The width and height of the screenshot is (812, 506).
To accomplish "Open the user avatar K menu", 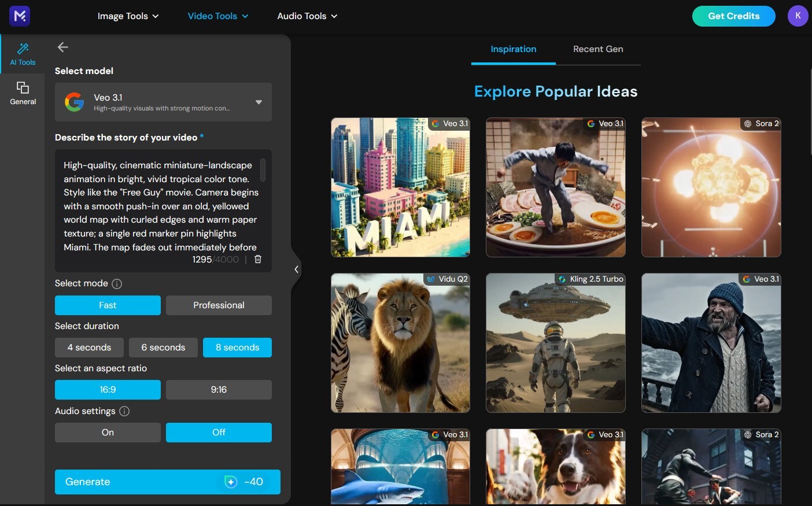I will click(798, 16).
